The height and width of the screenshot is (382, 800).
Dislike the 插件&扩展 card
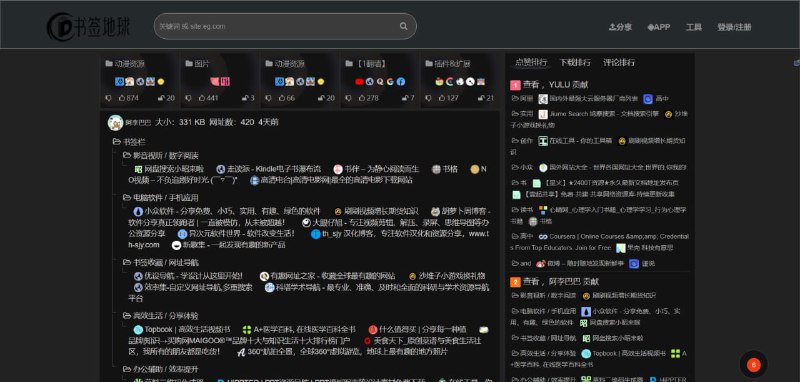(x=429, y=98)
